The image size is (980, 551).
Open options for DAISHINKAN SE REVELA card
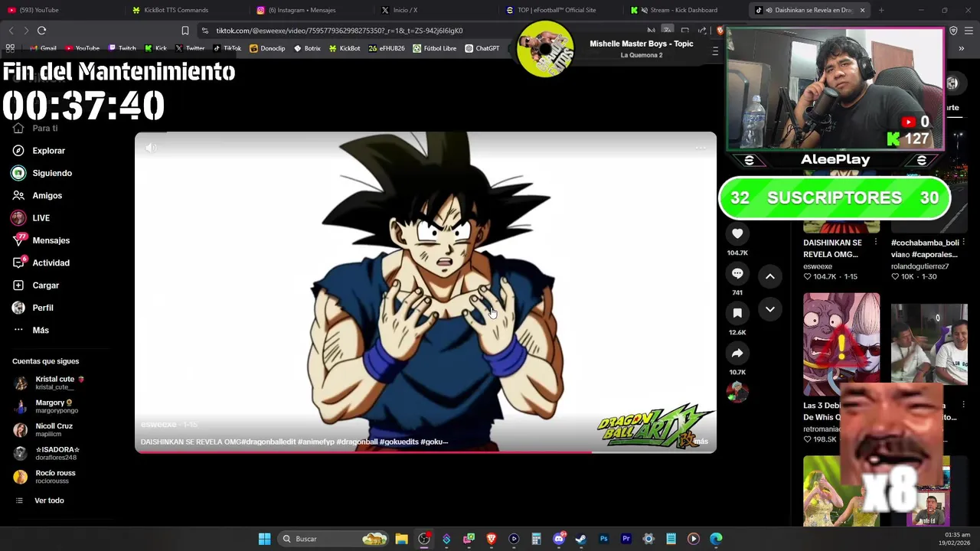coord(876,243)
